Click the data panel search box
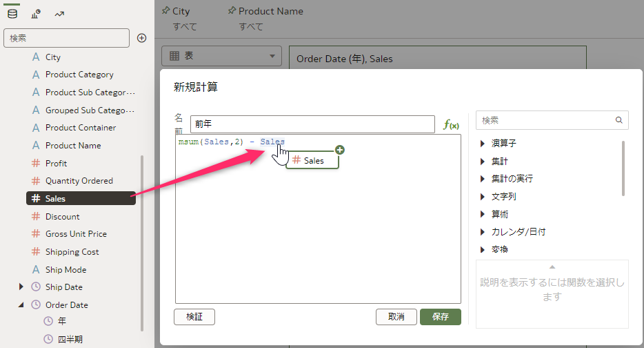The image size is (644, 348). point(66,38)
